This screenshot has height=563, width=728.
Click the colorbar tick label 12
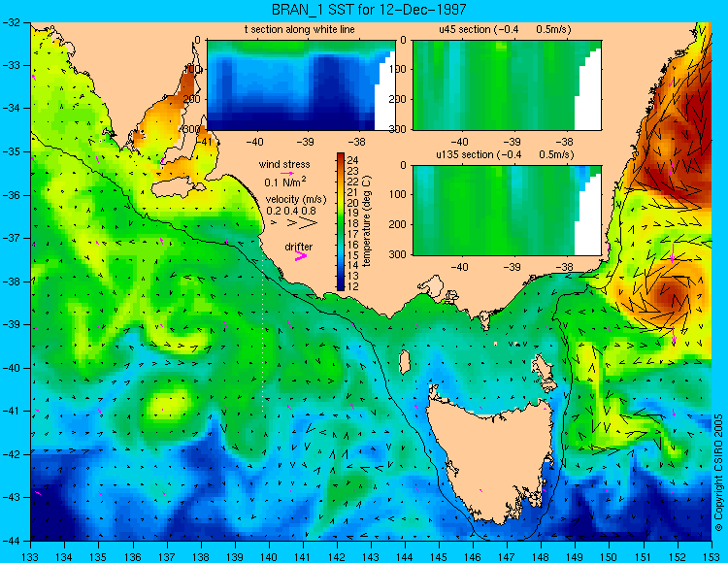click(353, 286)
